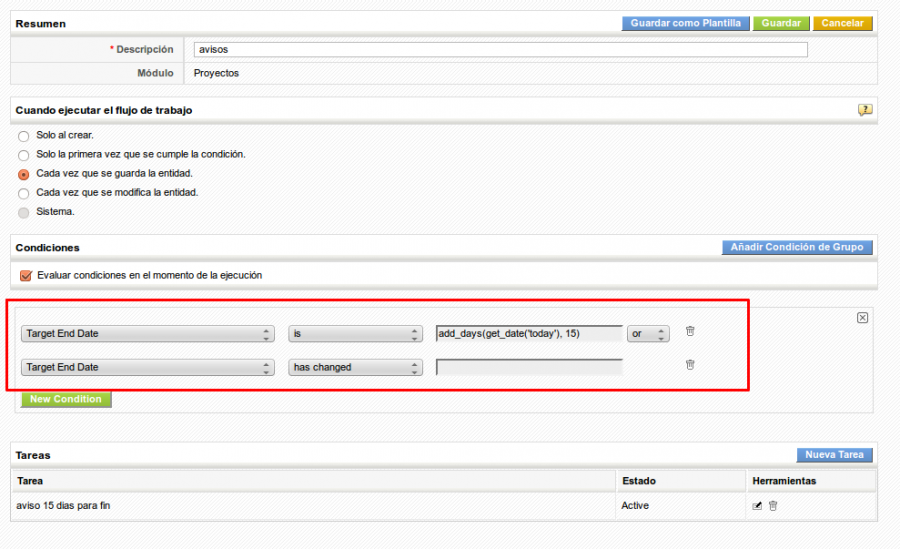Click the help icon in workflow section
900x549 pixels.
coord(865,110)
